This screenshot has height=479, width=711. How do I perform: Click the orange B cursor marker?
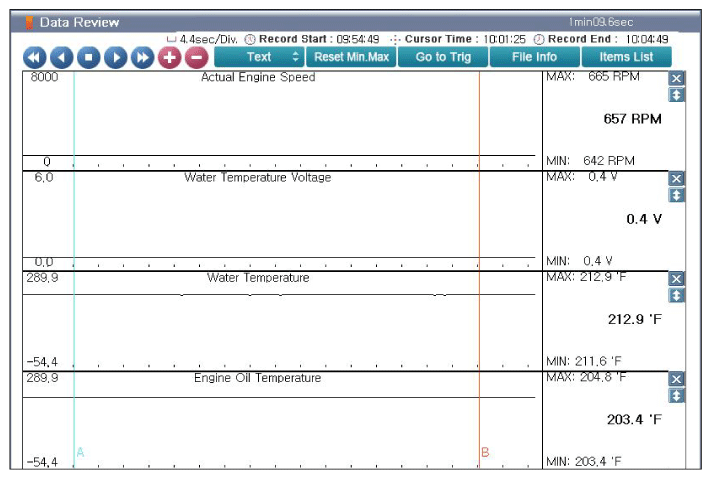click(485, 453)
